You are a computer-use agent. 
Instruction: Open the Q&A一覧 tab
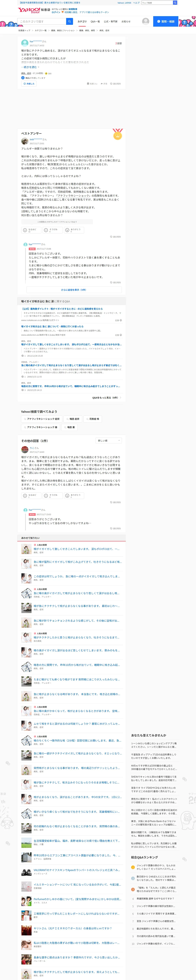[x=95, y=22]
